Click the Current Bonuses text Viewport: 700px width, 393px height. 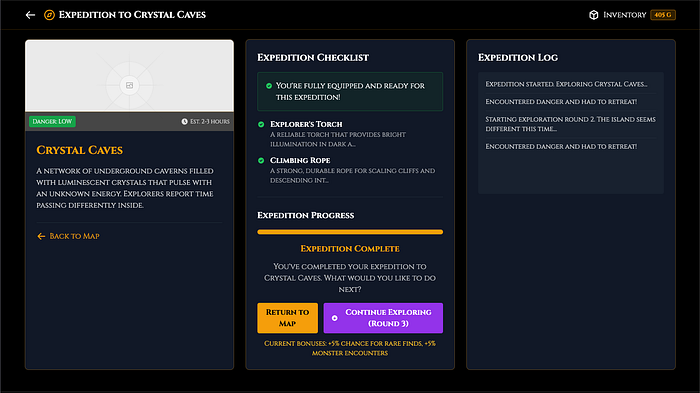pos(350,348)
